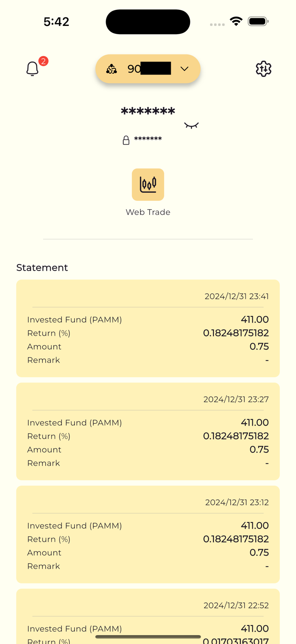
Task: Tap the 5:42 status bar clock
Action: 56,21
